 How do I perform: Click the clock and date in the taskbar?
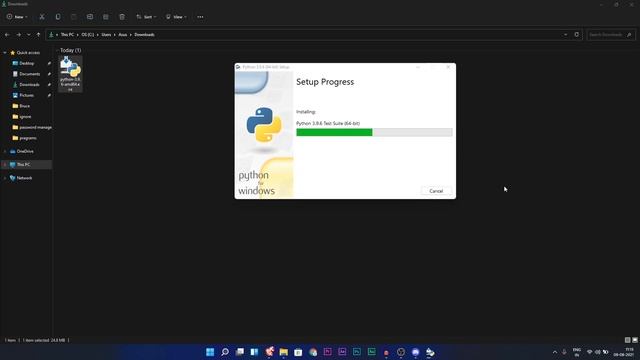624,352
